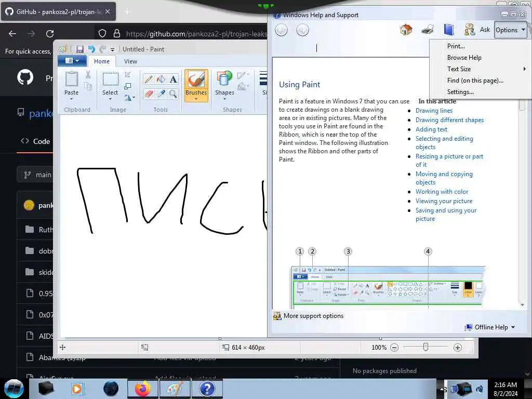Click the Firefox address bar URL
Screen dimensions: 532x399
pyautogui.click(x=196, y=34)
